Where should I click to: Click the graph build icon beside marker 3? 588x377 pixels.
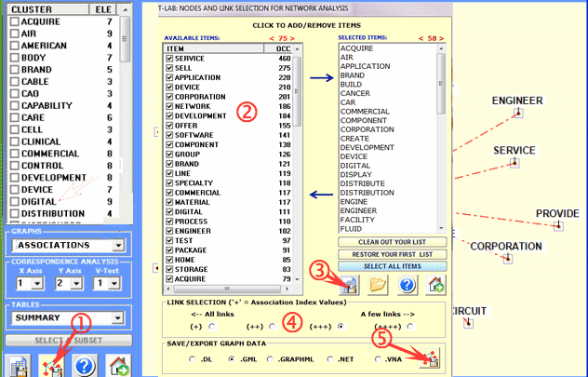pos(349,287)
